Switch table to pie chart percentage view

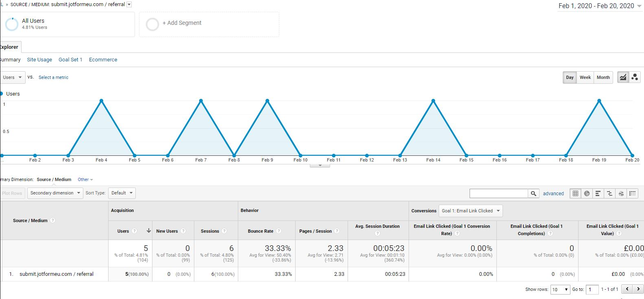[x=587, y=194]
